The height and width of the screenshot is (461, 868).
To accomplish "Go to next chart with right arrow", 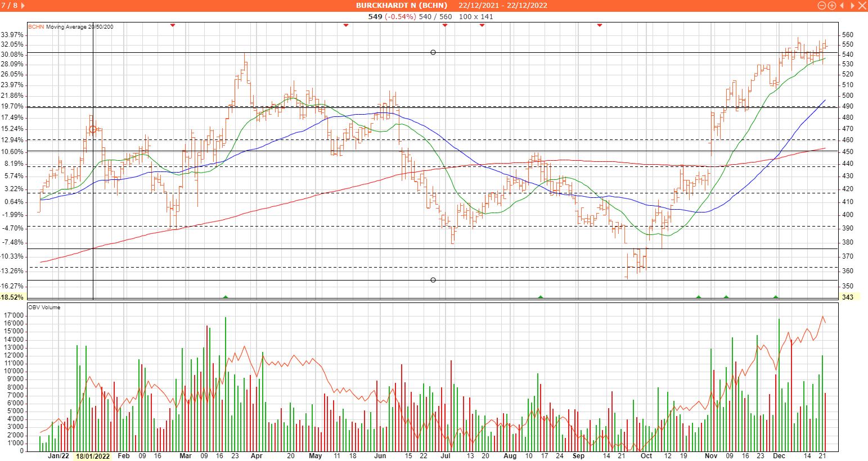I will point(851,6).
